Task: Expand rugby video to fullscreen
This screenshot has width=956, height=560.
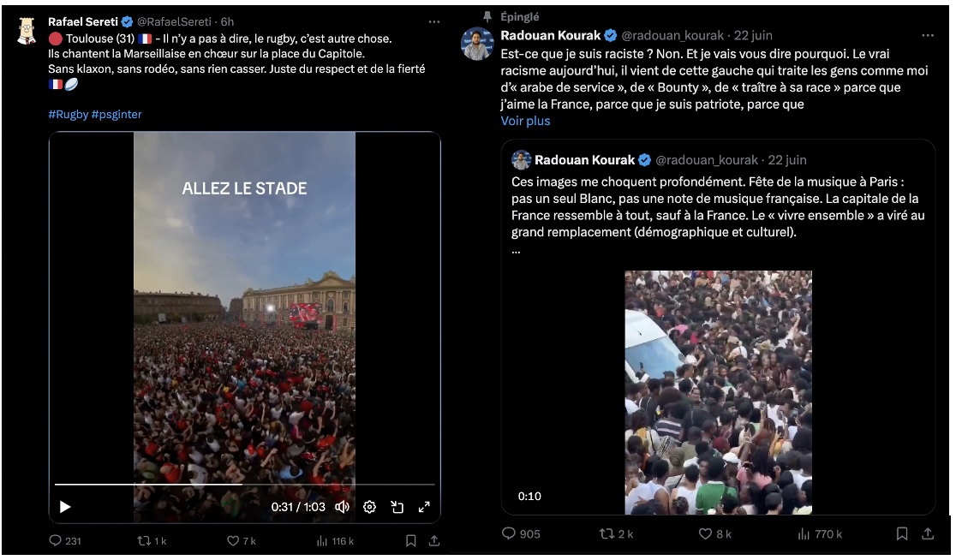Action: pos(424,507)
